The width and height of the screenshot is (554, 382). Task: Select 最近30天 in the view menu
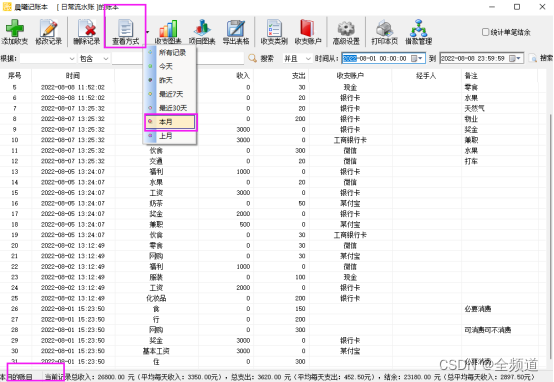[170, 108]
